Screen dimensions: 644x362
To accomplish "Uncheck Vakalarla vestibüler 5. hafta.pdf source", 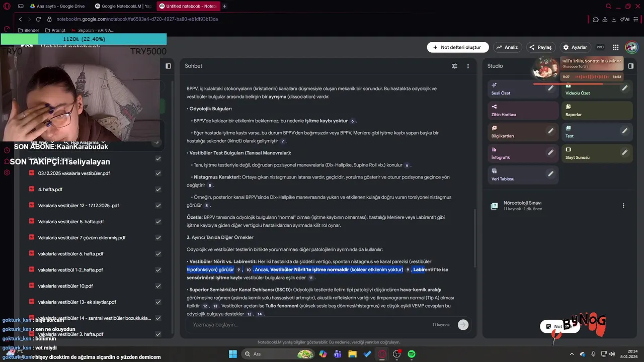I will coord(158,222).
